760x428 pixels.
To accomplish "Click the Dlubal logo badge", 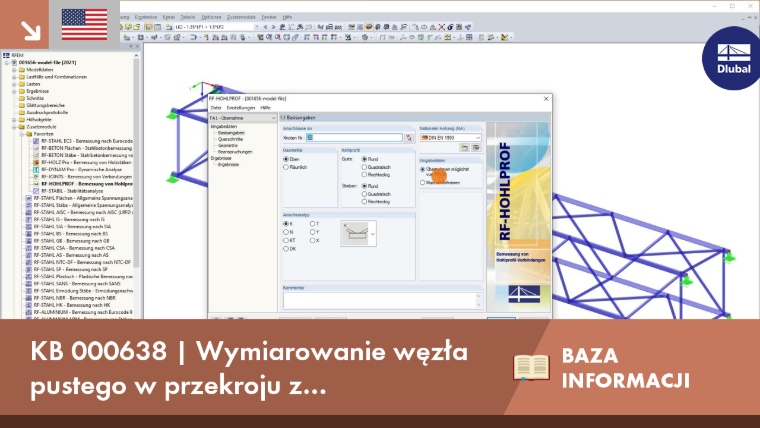I will pyautogui.click(x=733, y=58).
